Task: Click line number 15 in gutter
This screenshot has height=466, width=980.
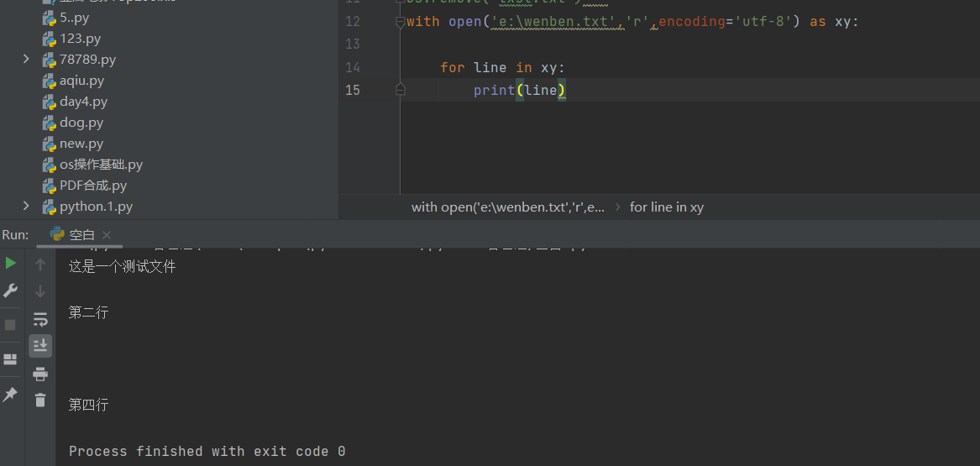Action: (353, 90)
